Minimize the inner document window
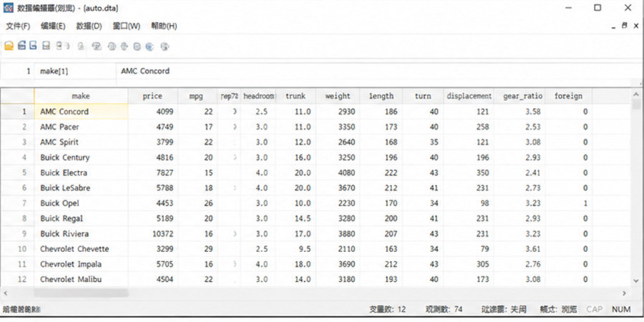 614,26
